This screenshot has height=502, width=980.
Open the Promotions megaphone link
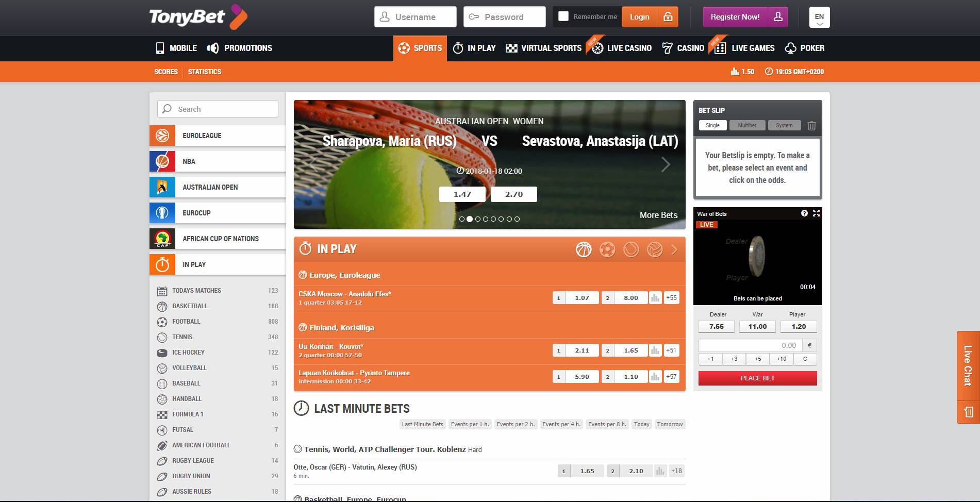(212, 48)
